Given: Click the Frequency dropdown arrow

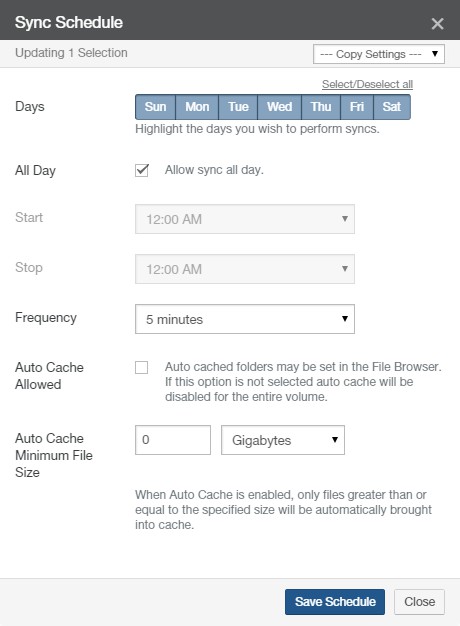Looking at the screenshot, I should (345, 319).
